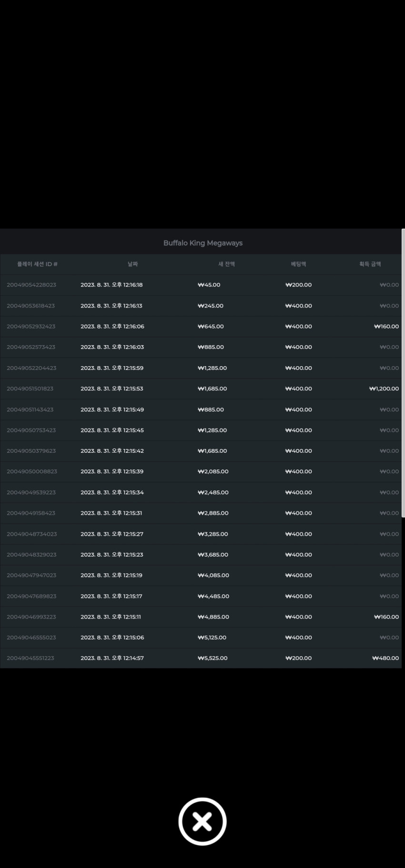The image size is (405, 868).
Task: Click the 획득 금액 column header
Action: pos(370,264)
